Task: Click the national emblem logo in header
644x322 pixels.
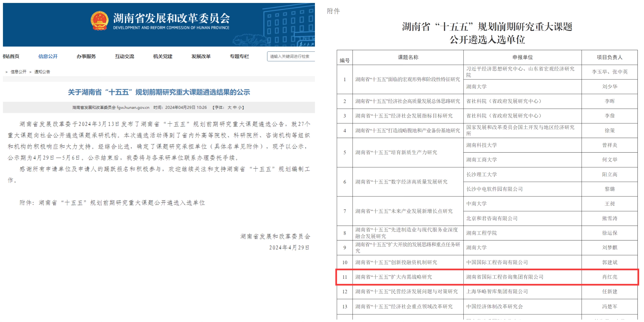Action: point(99,21)
